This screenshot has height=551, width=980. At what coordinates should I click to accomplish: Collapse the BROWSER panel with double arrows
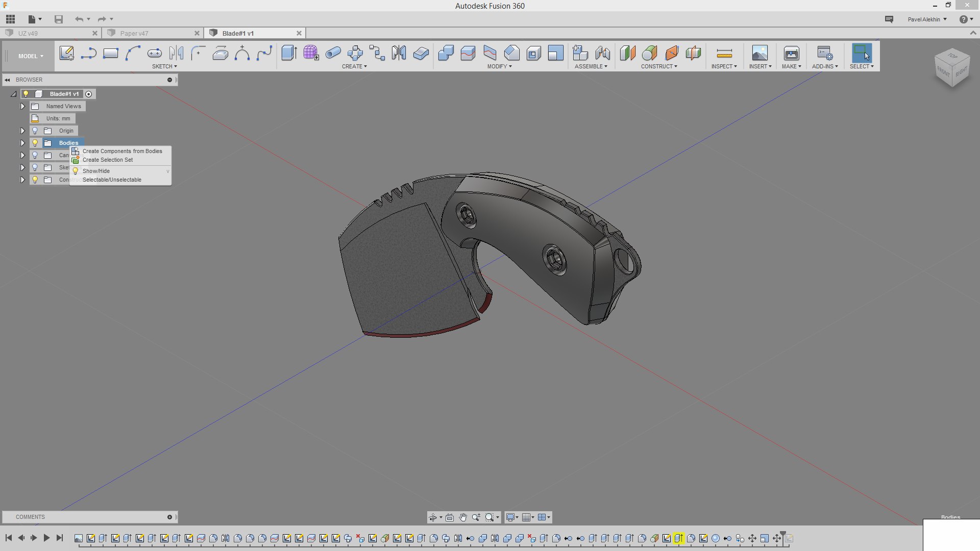click(8, 80)
